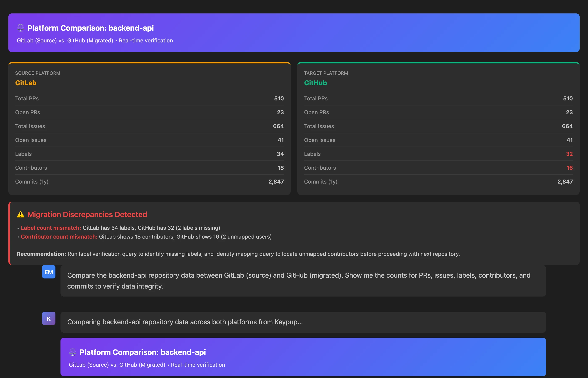Click the 'Commits (1y)' label in the GitLab card
Screen dimensions: 588x378
tap(32, 182)
